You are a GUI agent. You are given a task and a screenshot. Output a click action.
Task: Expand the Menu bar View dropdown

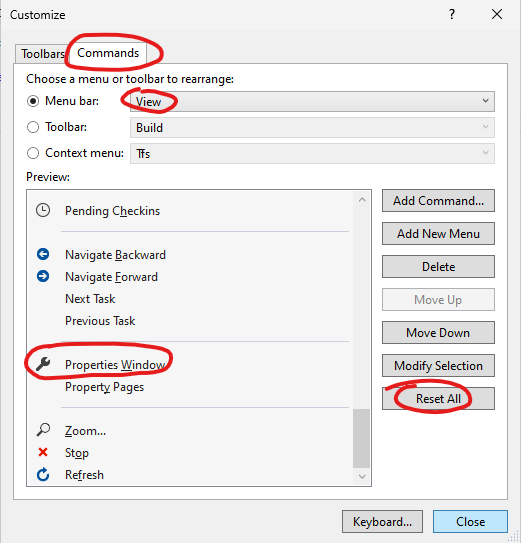pos(312,101)
